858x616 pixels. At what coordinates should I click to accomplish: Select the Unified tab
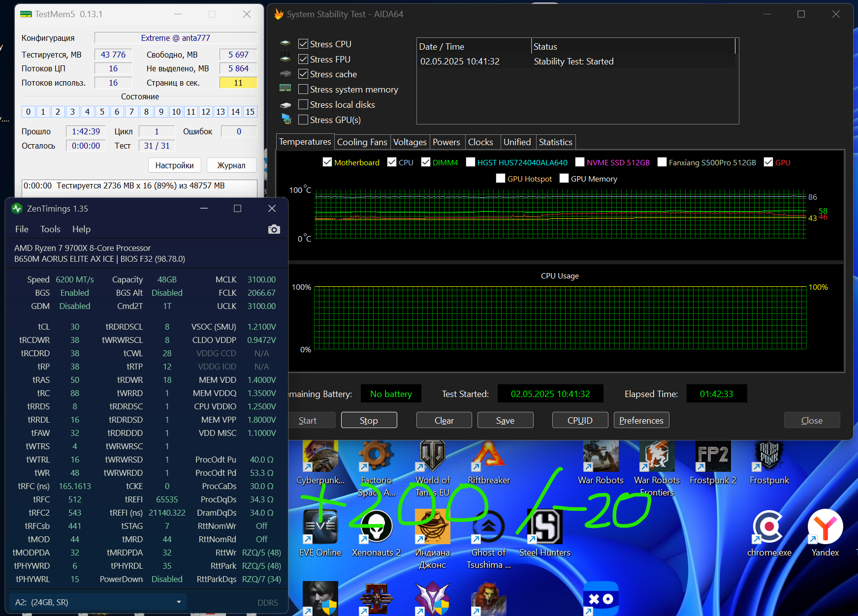click(517, 142)
